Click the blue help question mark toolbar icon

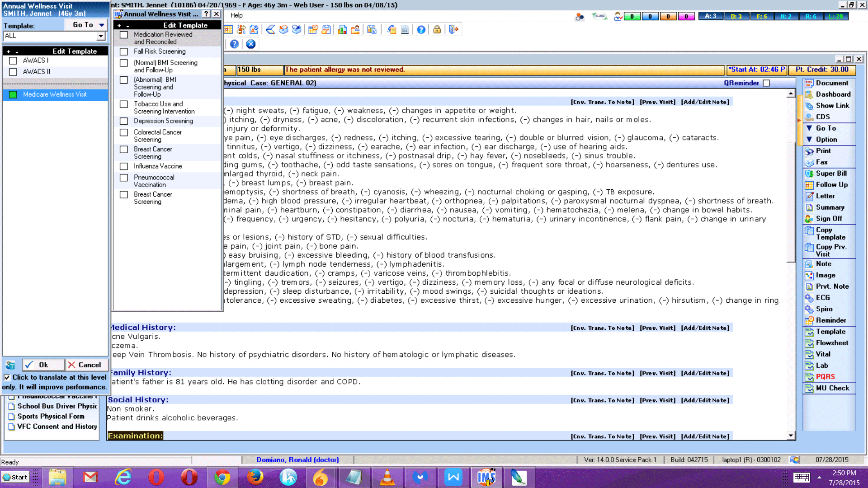421,30
